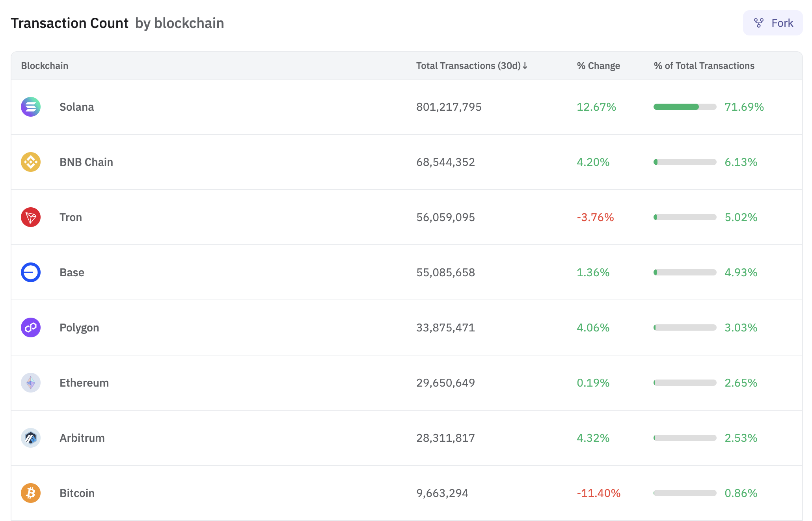Click the 2.53% share figure

[741, 438]
